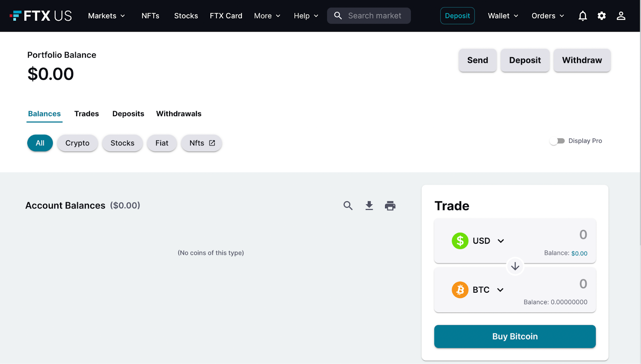
Task: Open the notifications bell
Action: (583, 16)
